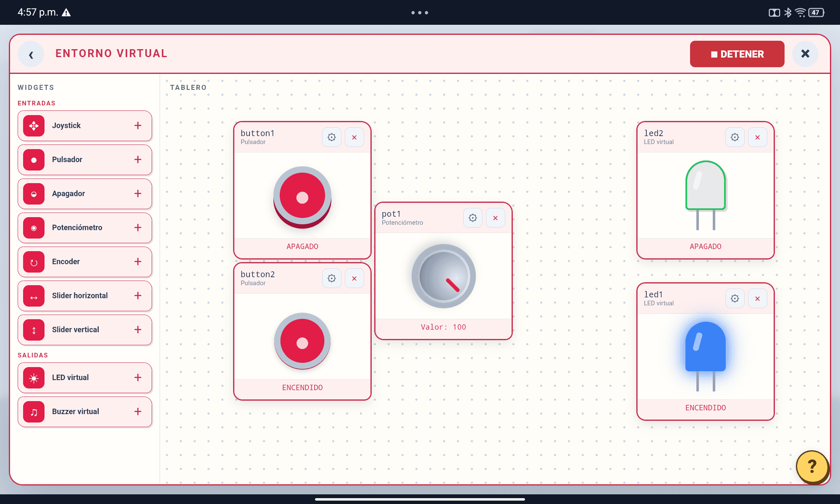Click the Slider horizontal arrows icon
The image size is (840, 504).
(34, 296)
